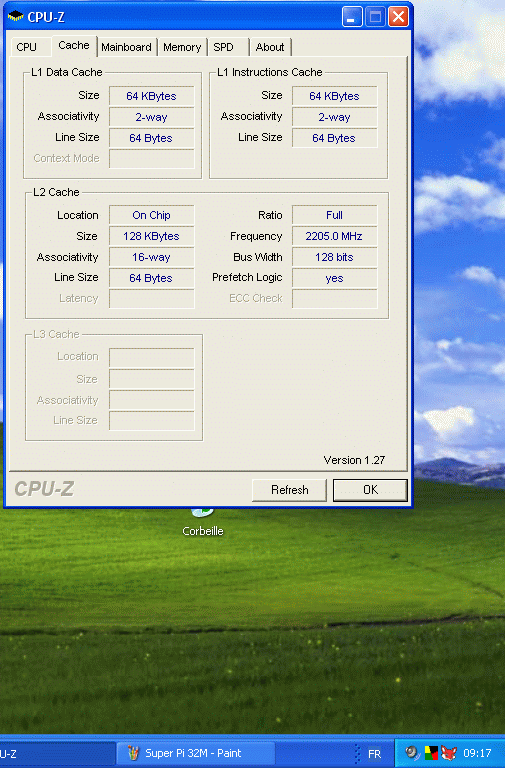Click the '128 KBytes' L2 size field
The image size is (505, 768).
tap(151, 236)
